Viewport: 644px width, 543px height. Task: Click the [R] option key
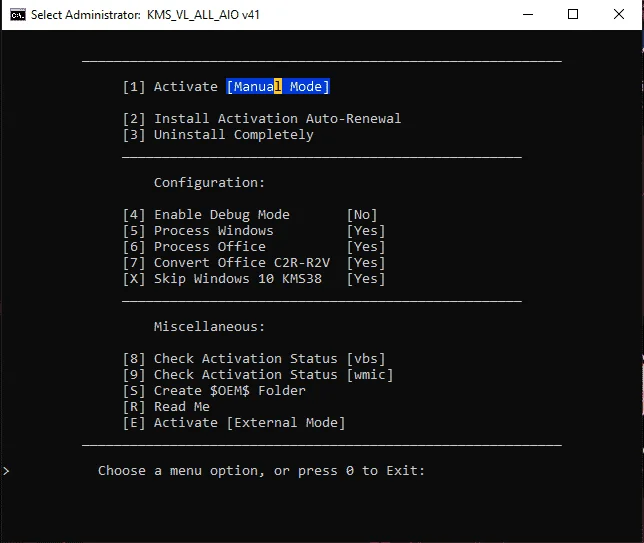[x=134, y=407]
